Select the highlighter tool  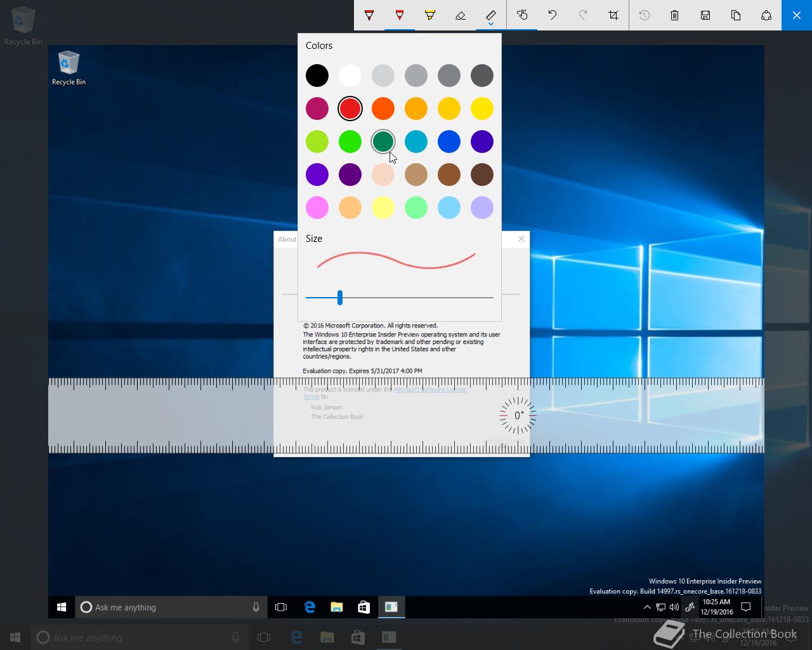click(430, 15)
